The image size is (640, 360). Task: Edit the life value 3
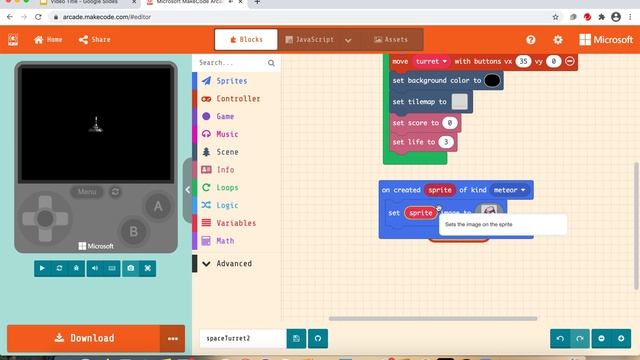(x=446, y=142)
